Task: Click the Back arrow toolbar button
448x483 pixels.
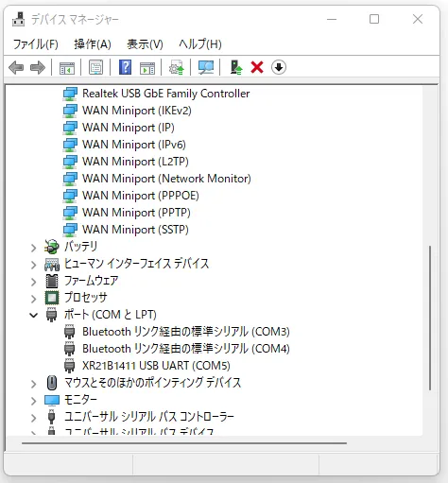Action: [16, 67]
